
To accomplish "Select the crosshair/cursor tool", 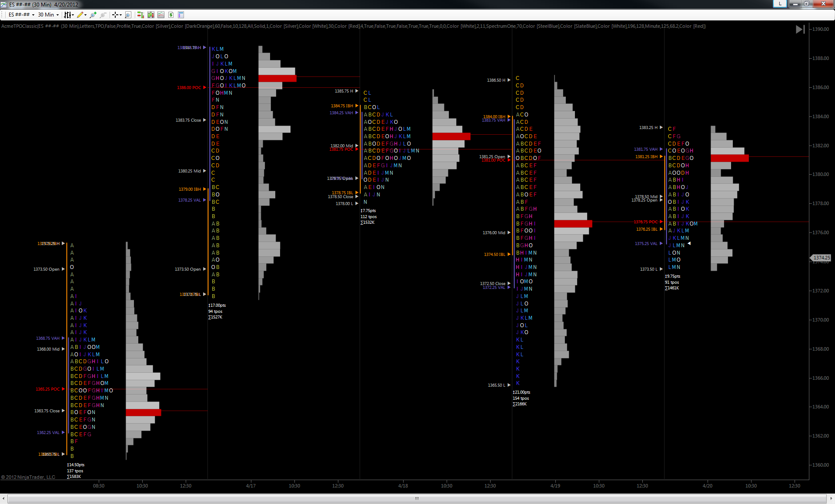I will 115,14.
